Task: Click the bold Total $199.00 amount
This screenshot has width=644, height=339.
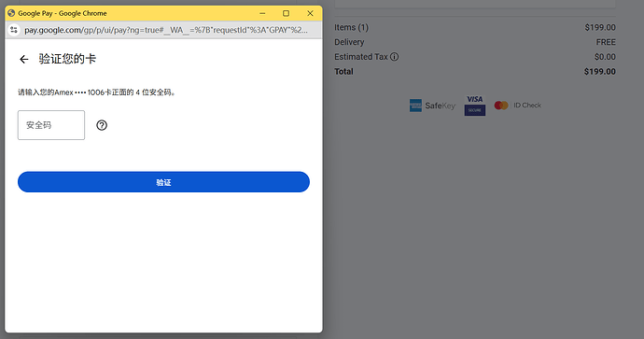Action: (599, 72)
